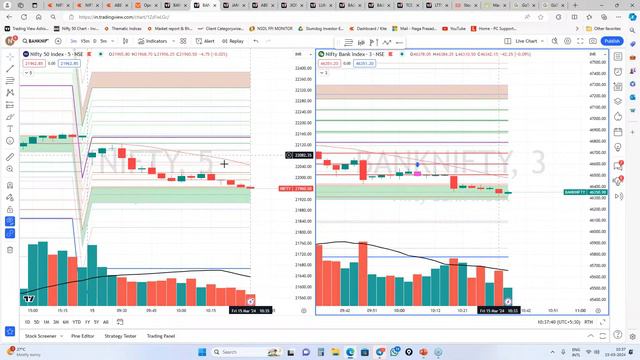
Task: Select the crosshair cursor tool
Action: [10, 57]
